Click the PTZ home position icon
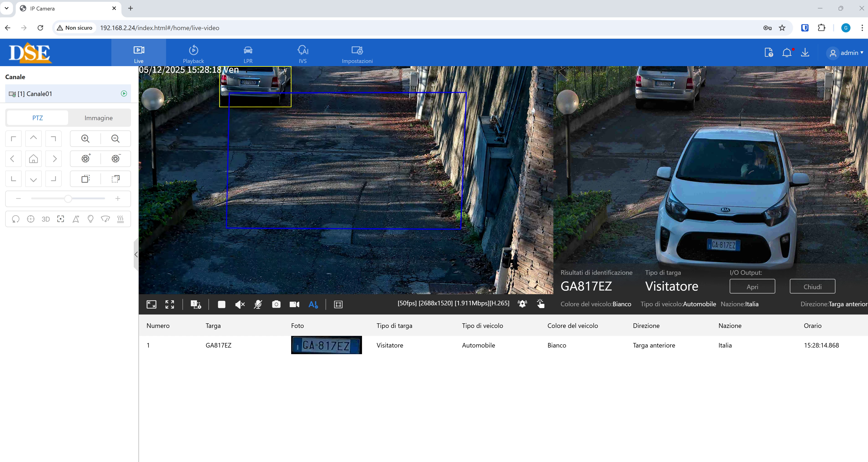 pos(33,158)
